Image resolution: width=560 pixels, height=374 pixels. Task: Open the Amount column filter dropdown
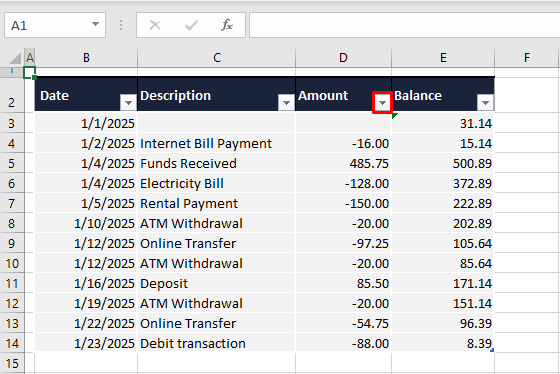[382, 103]
